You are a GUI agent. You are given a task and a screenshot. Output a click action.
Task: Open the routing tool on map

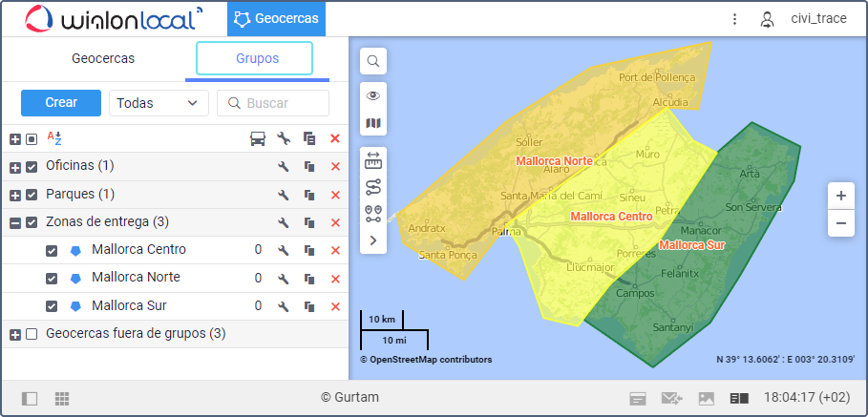pyautogui.click(x=373, y=186)
